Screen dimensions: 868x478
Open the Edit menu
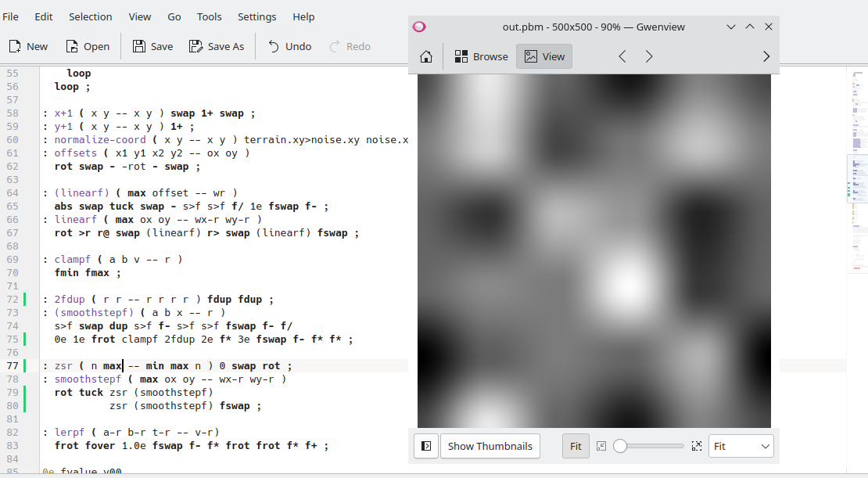[x=44, y=16]
